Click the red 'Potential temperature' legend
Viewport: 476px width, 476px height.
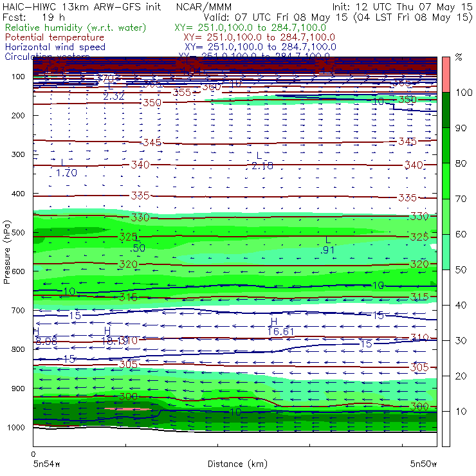click(x=55, y=37)
